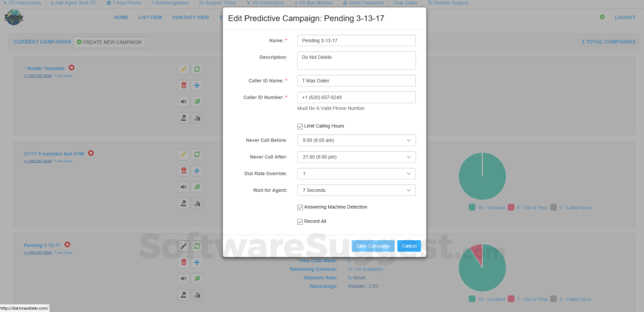Click the bar chart icon for Master Template
Viewport: 644px width, 312px height.
(197, 117)
